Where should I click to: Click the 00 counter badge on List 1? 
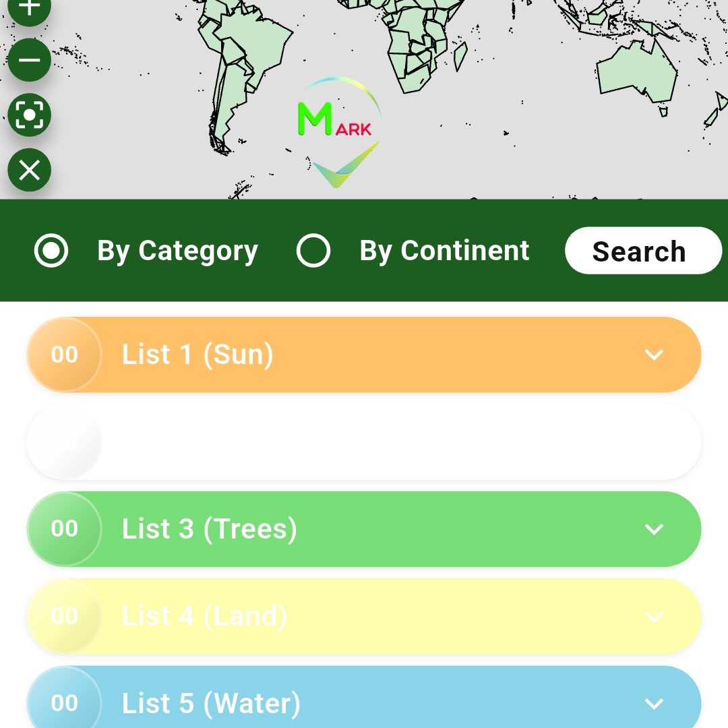coord(65,355)
